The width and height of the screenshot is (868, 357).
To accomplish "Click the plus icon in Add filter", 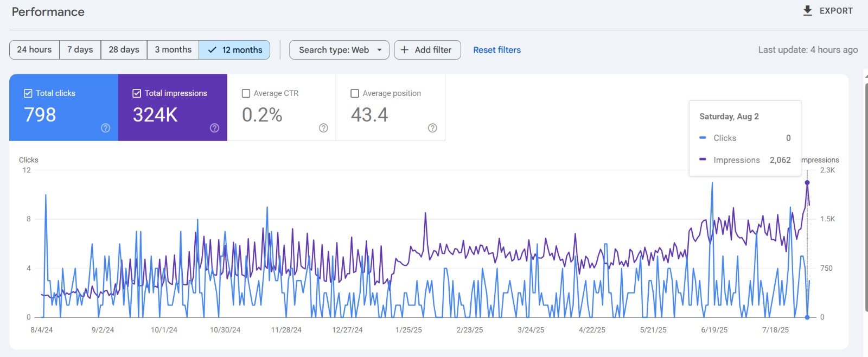I will tap(405, 50).
